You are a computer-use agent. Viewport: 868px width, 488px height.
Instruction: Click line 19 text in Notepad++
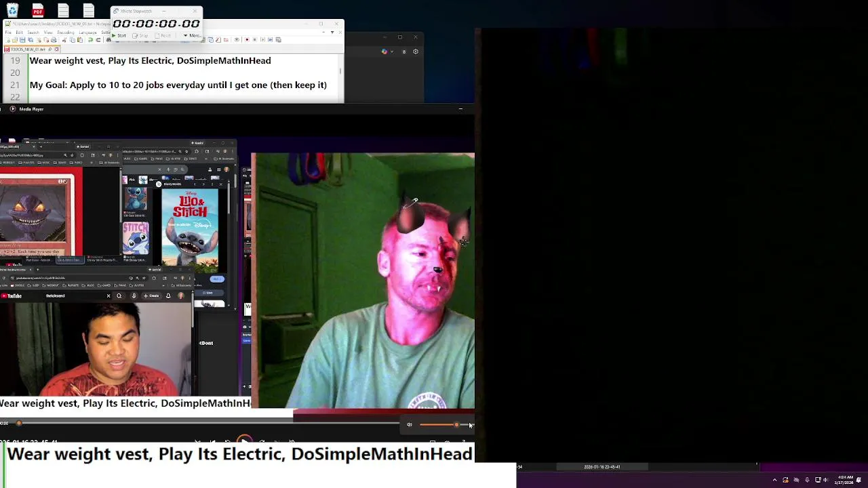pos(150,60)
